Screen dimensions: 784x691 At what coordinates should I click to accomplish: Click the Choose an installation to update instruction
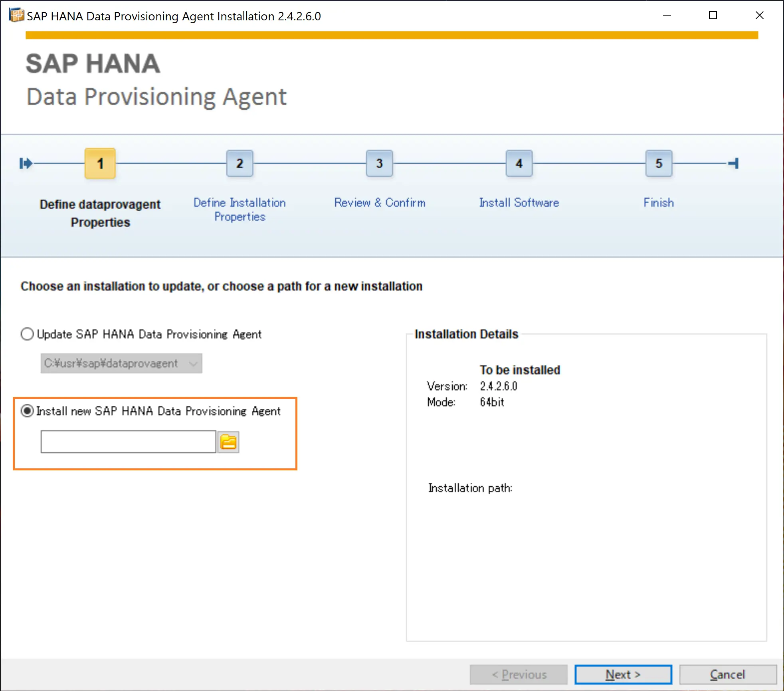tap(222, 286)
